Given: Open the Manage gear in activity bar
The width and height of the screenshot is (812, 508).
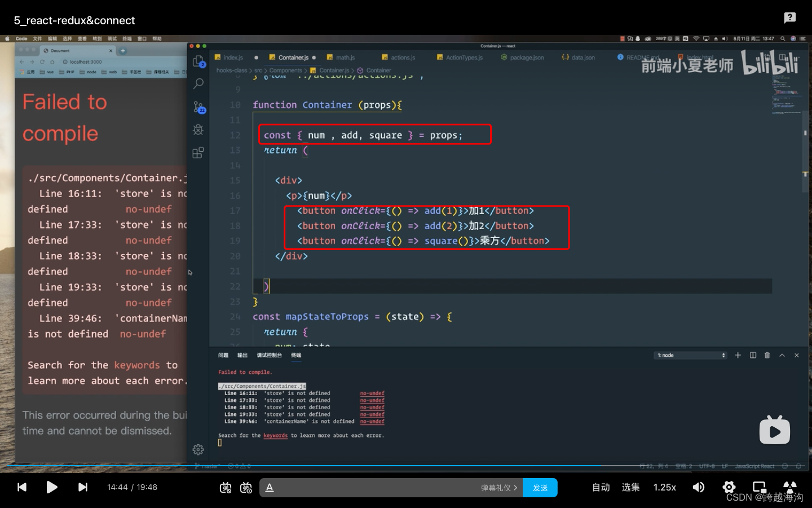Looking at the screenshot, I should point(198,449).
